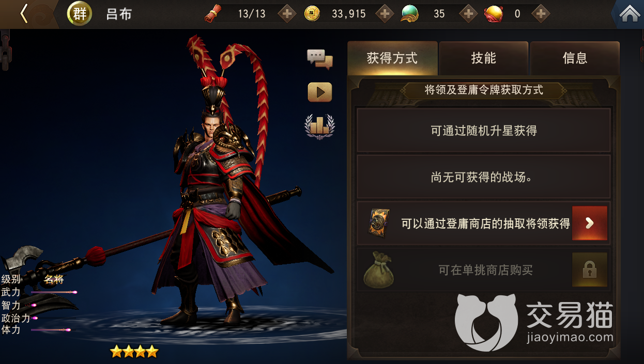This screenshot has width=644, height=364.
Task: Select 可通过随机升星获得 row
Action: click(484, 131)
